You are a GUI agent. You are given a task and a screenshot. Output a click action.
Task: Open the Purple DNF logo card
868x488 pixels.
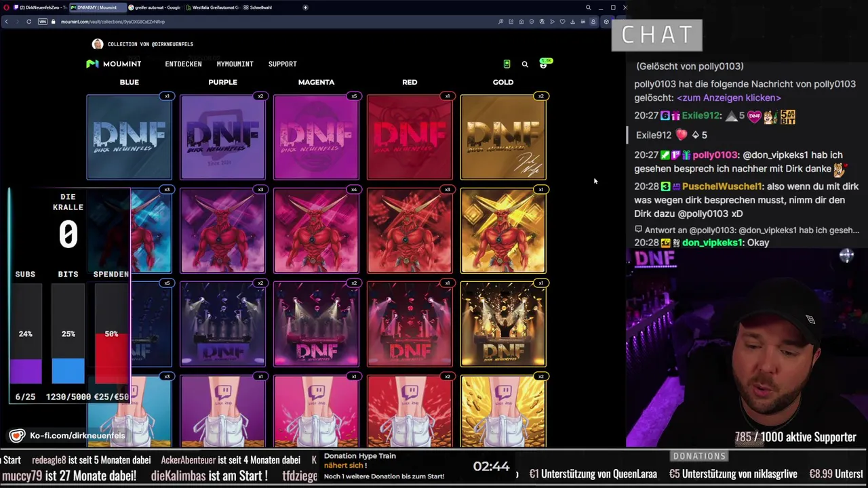222,138
